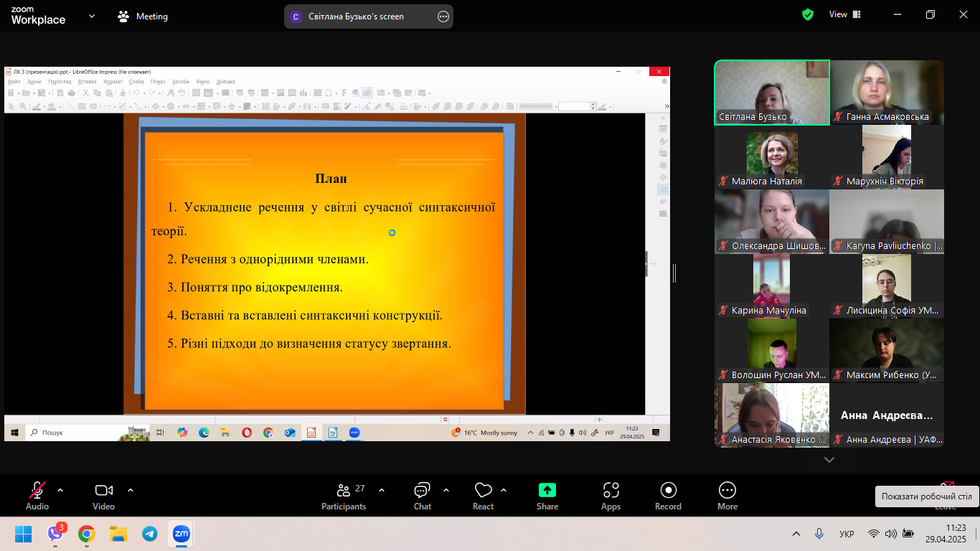Open video options caret beside Video
This screenshot has width=980, height=551.
pyautogui.click(x=131, y=491)
